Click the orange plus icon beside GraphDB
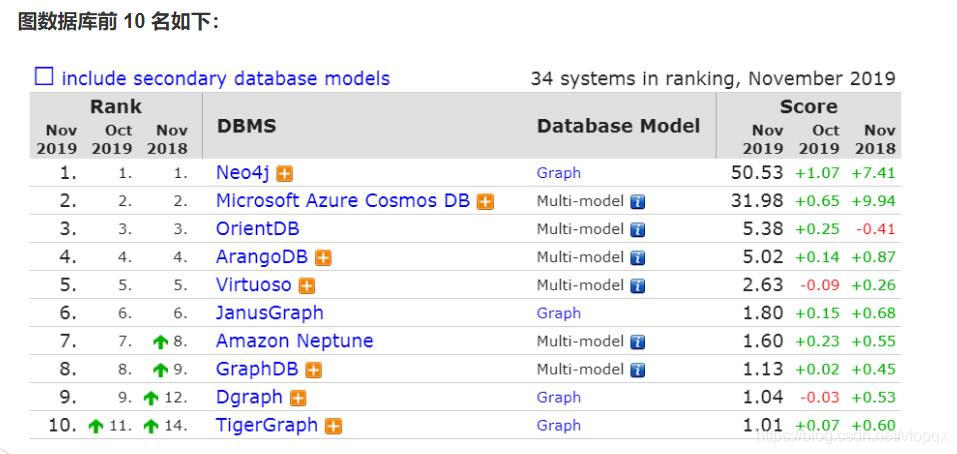Image resolution: width=957 pixels, height=454 pixels. tap(314, 370)
